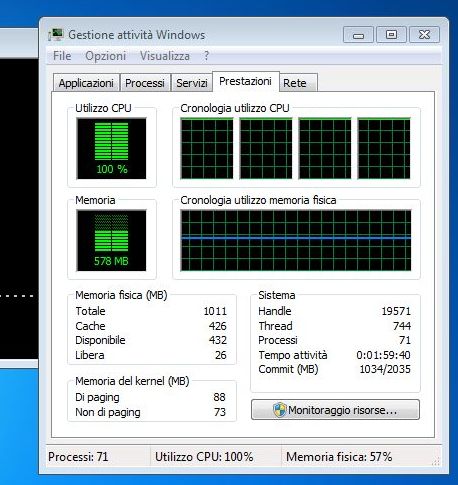Click the status bar text Memoria fisica: 57%
Viewport: 458px width, 485px height.
click(339, 457)
